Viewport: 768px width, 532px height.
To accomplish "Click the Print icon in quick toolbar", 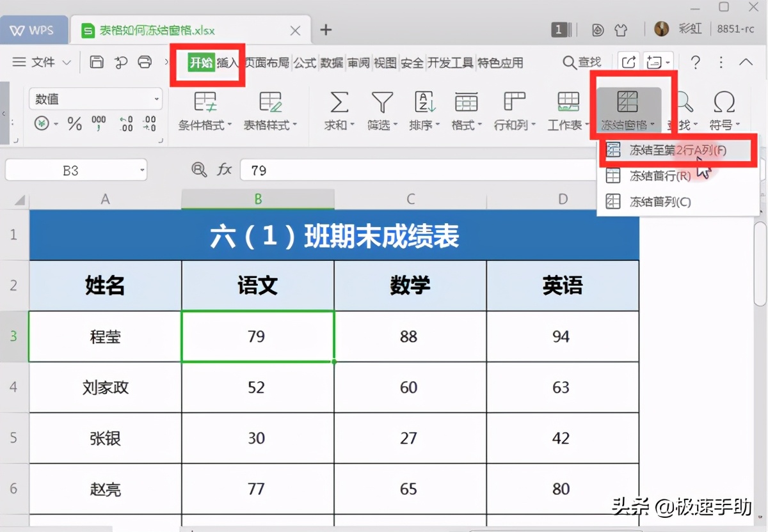I will point(145,62).
